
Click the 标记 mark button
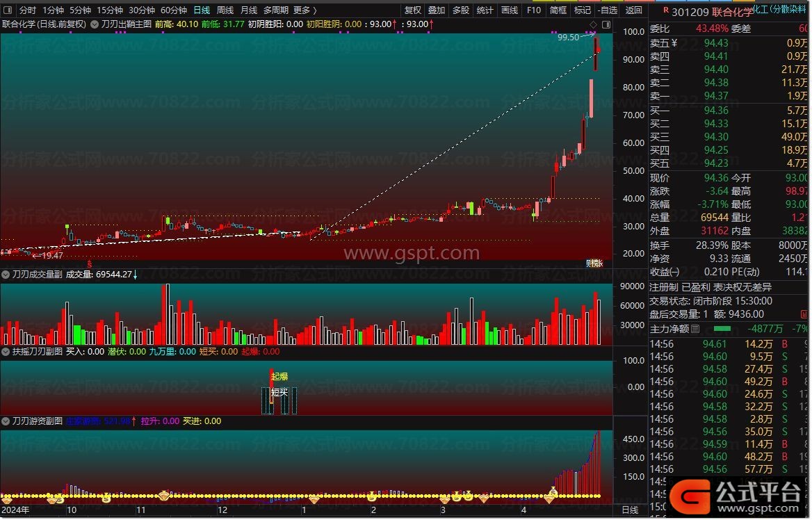(x=582, y=10)
